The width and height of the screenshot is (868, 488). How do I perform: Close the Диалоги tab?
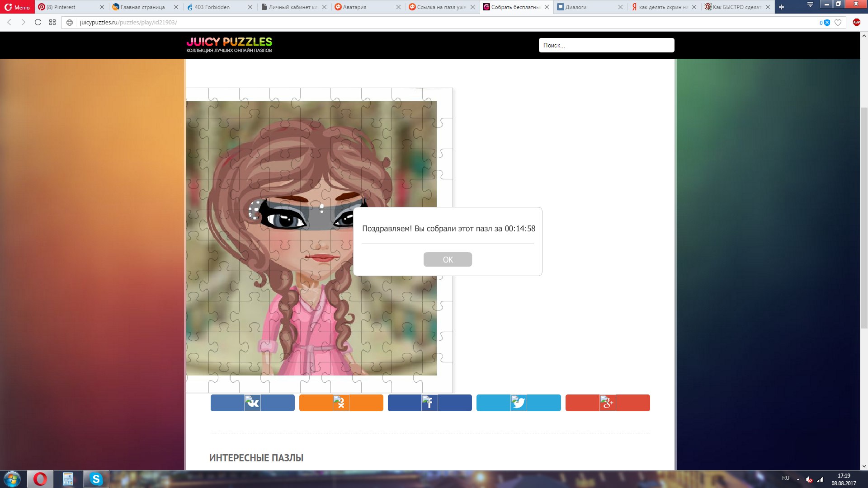point(620,7)
